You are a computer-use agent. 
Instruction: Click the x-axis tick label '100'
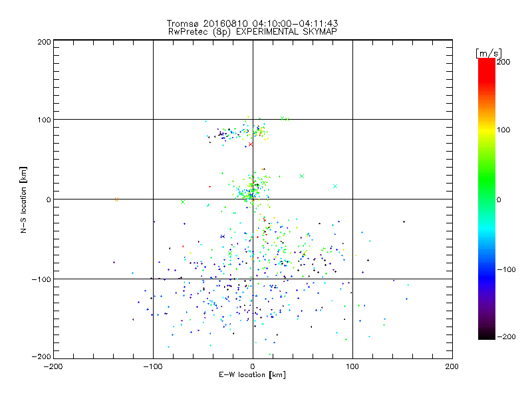[x=352, y=367]
